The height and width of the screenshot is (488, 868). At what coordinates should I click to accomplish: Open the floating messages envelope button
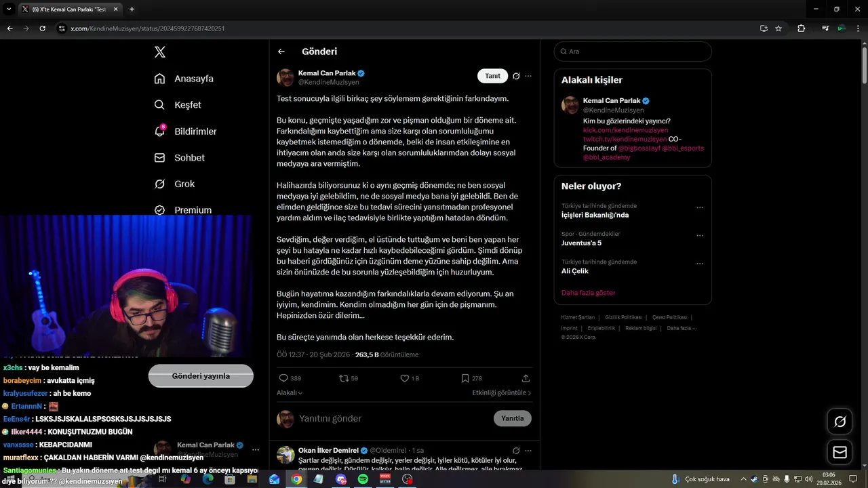pyautogui.click(x=840, y=452)
